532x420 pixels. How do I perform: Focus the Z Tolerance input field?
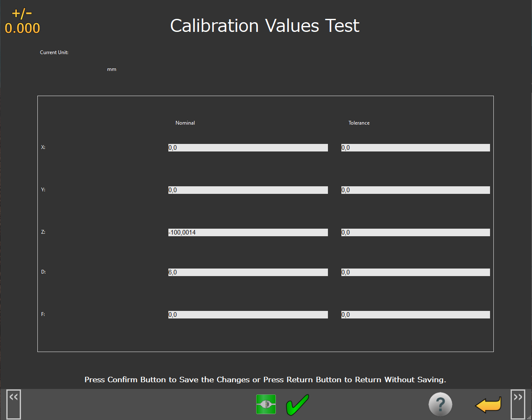415,232
